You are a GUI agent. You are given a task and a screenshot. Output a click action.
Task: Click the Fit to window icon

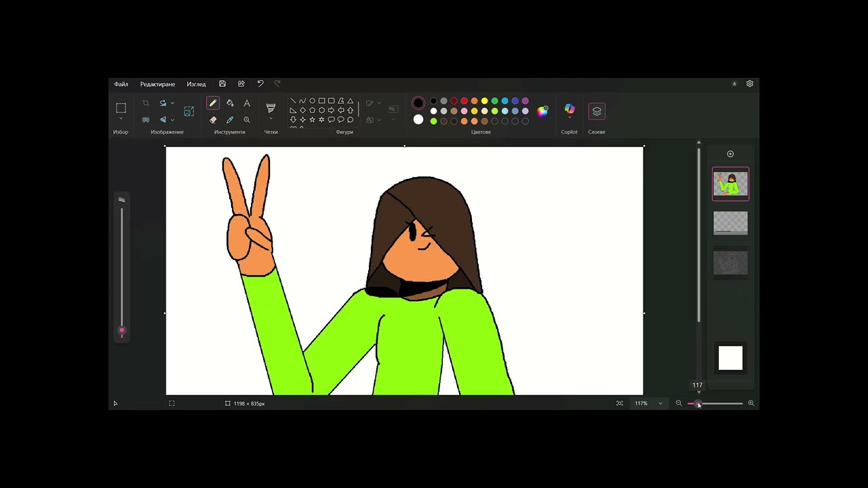[619, 403]
